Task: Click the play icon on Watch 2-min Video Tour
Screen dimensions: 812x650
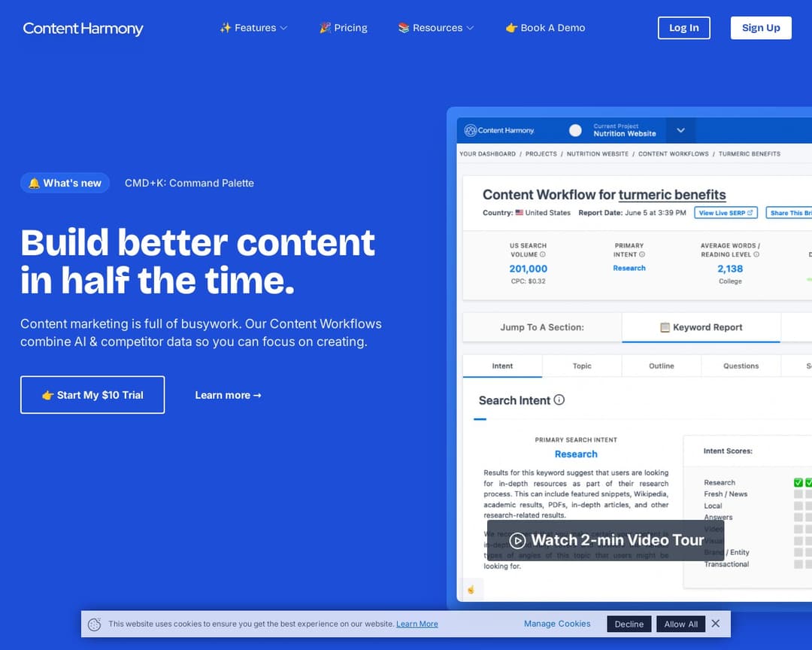Action: coord(518,540)
